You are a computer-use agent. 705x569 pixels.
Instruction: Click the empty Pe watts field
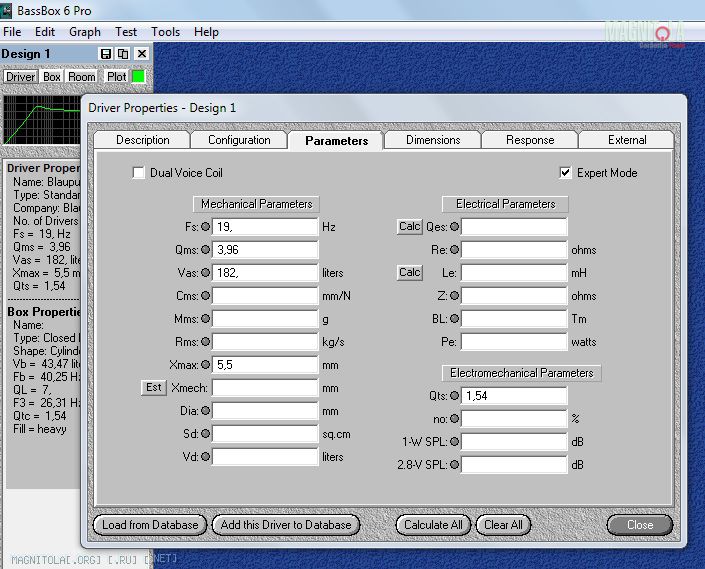pyautogui.click(x=514, y=342)
